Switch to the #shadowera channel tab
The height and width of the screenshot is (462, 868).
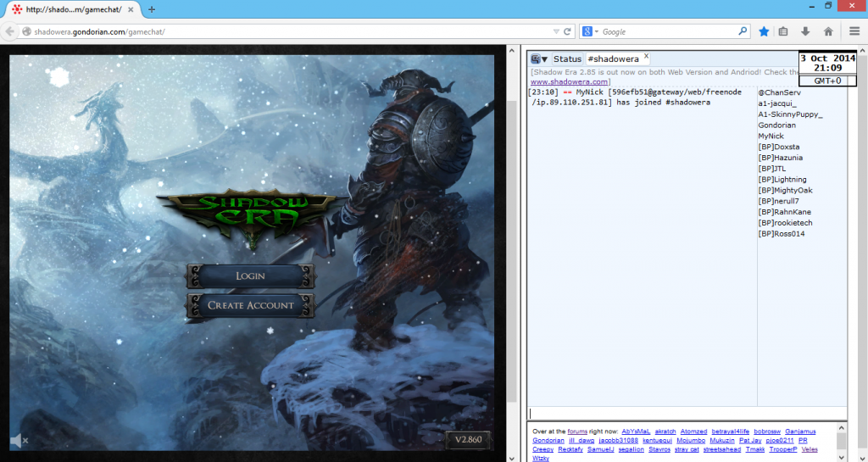click(614, 58)
